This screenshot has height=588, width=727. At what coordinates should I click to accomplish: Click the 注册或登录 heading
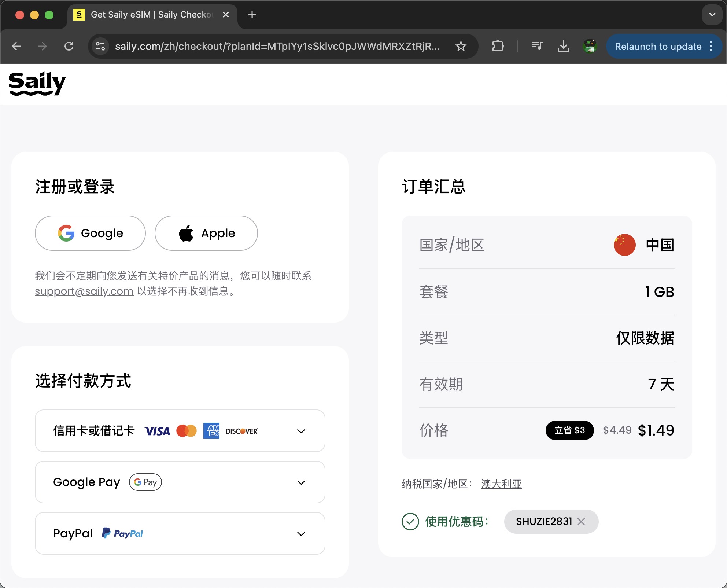pos(75,187)
